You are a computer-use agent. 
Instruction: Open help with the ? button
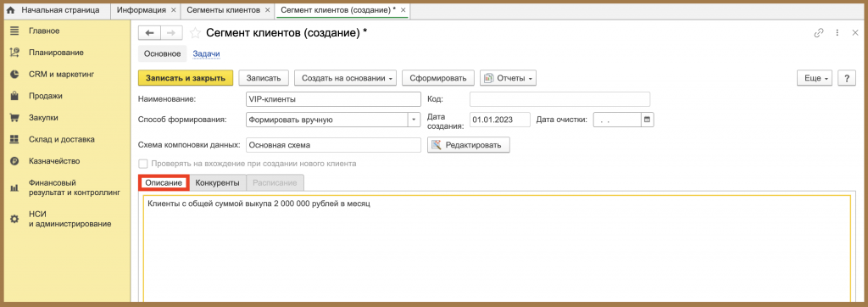pyautogui.click(x=847, y=78)
